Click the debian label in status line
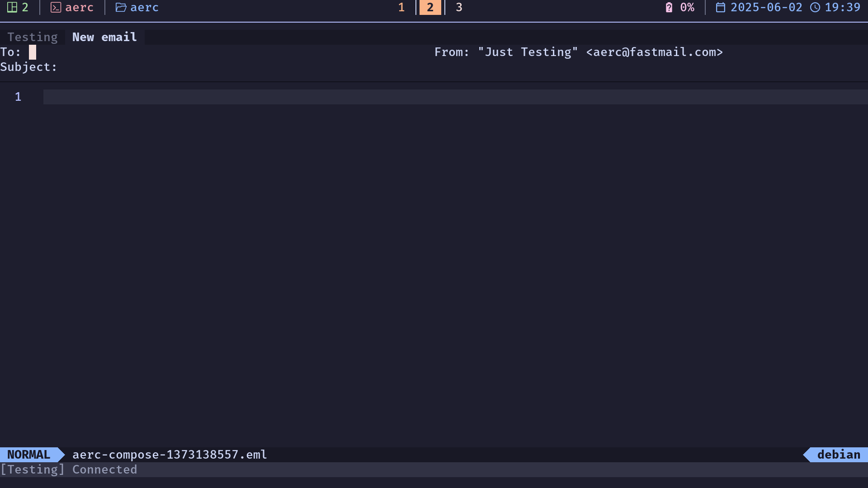 click(839, 455)
